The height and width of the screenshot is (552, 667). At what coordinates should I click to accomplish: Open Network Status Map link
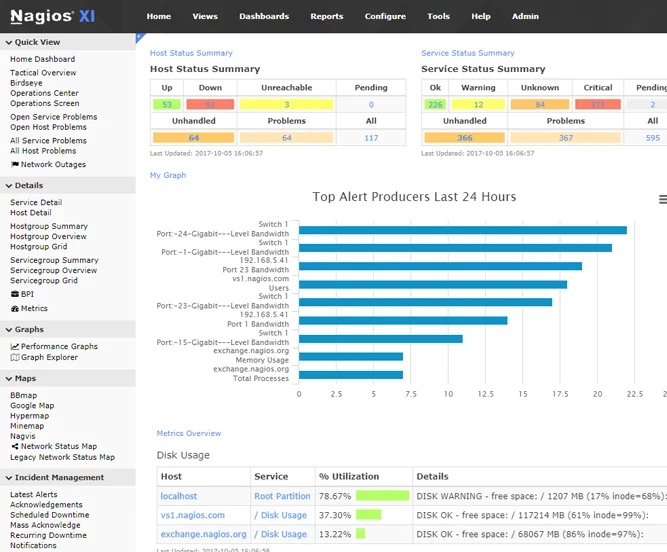[54, 446]
